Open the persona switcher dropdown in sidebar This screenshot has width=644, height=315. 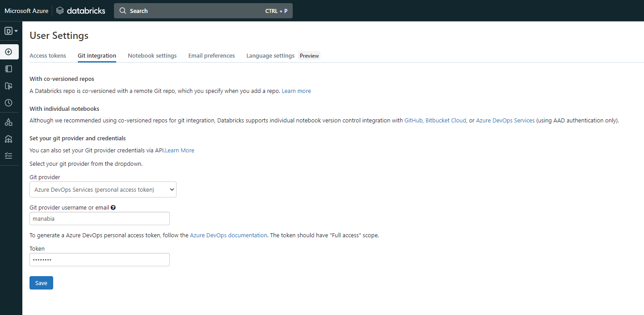point(11,31)
